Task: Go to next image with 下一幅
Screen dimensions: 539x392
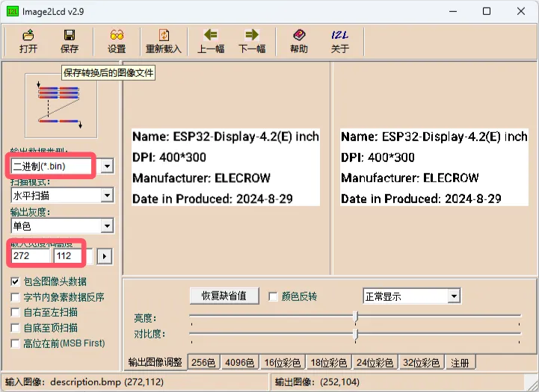Action: coord(252,35)
